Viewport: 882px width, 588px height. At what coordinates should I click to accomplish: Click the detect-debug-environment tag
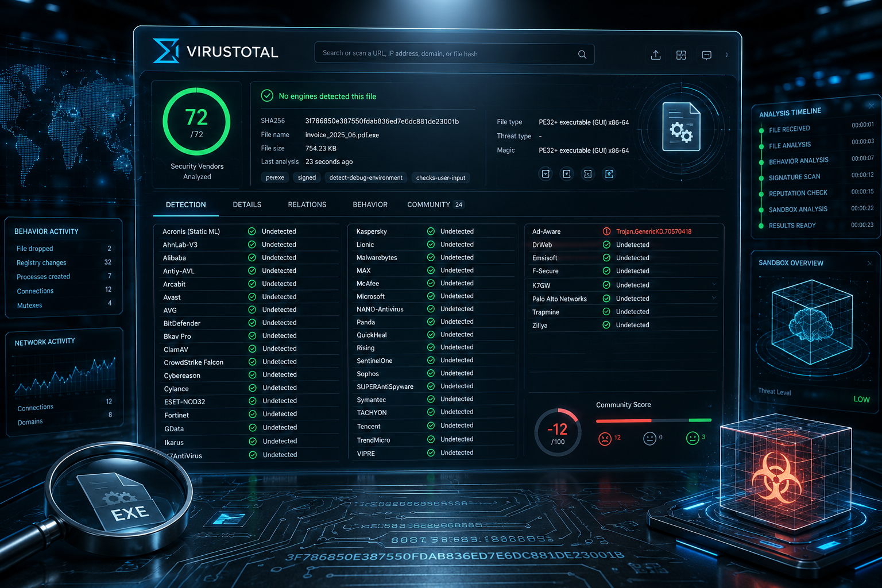point(366,178)
